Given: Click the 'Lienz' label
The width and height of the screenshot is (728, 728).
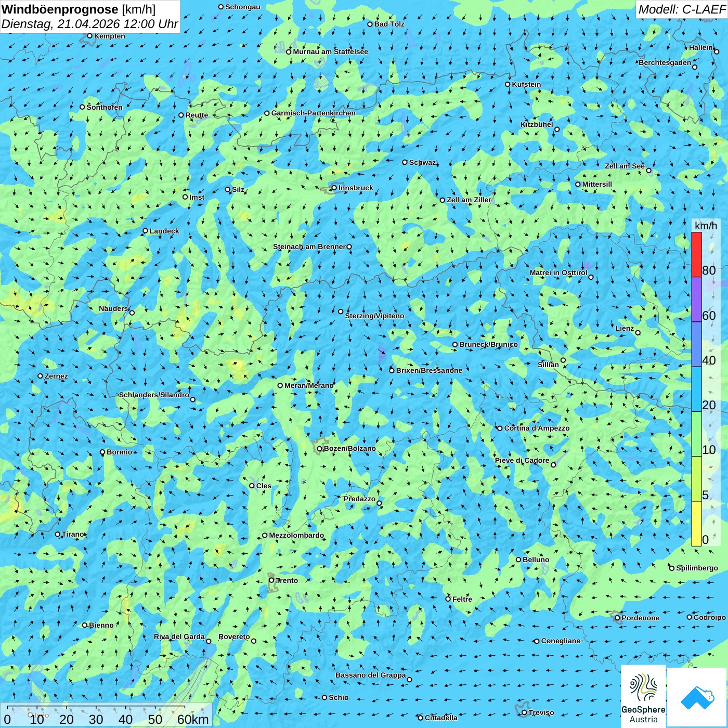Looking at the screenshot, I should 625,328.
